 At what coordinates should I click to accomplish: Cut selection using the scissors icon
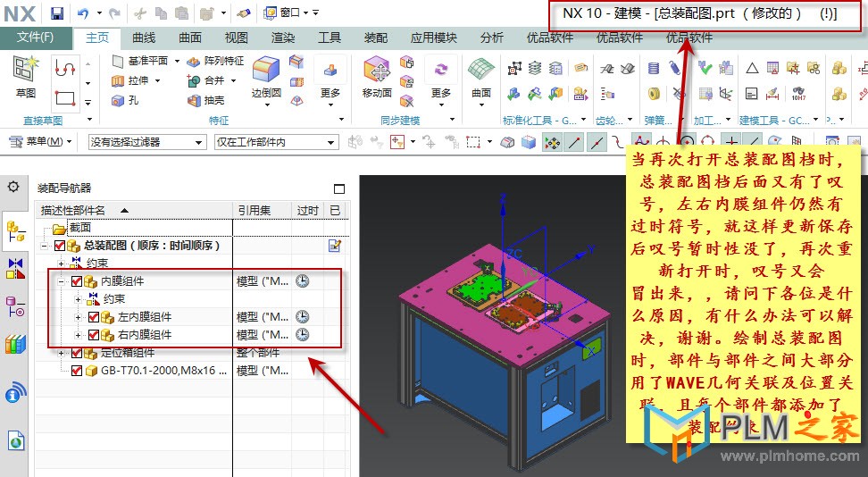[140, 13]
